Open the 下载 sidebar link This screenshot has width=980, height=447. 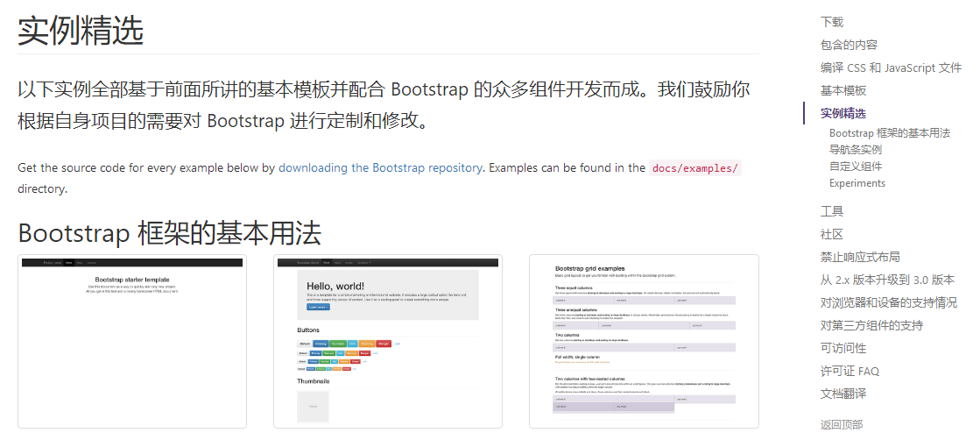(x=831, y=23)
